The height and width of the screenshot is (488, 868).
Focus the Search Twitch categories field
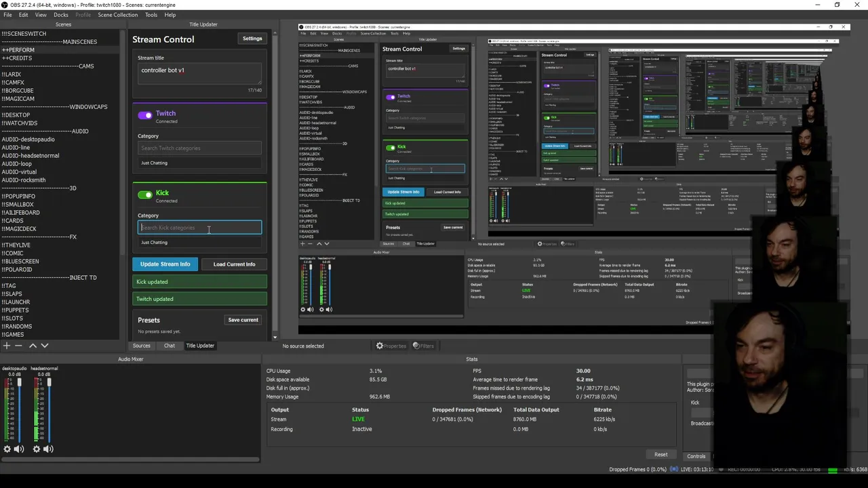(200, 148)
